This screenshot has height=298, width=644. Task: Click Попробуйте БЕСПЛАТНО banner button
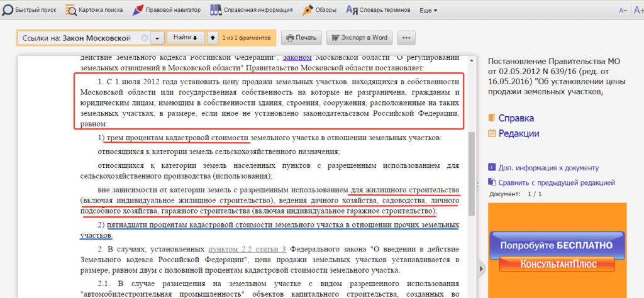558,245
